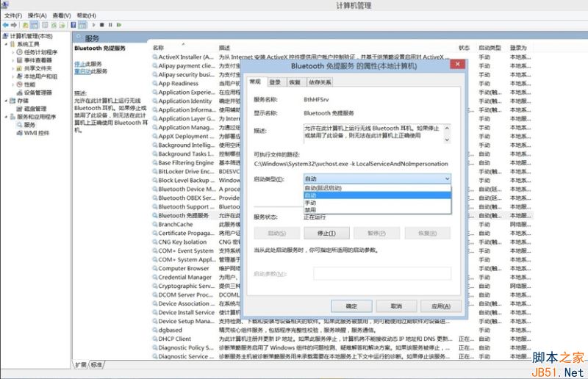The height and width of the screenshot is (379, 588).
Task: Click the Stop Service square icon
Action: (x=101, y=25)
